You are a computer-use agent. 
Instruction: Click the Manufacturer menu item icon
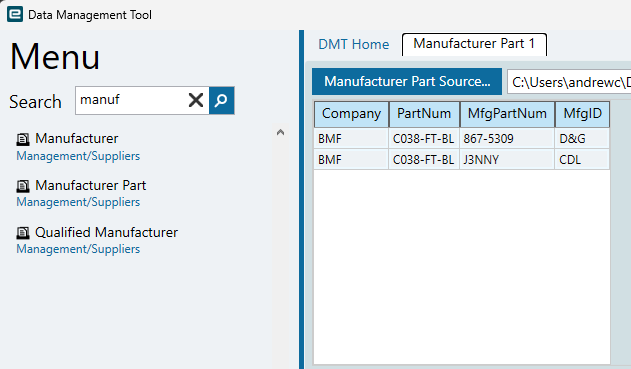(23, 139)
